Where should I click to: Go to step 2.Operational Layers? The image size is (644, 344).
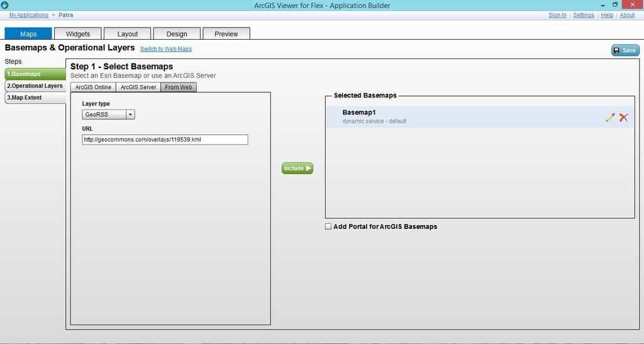tap(35, 86)
